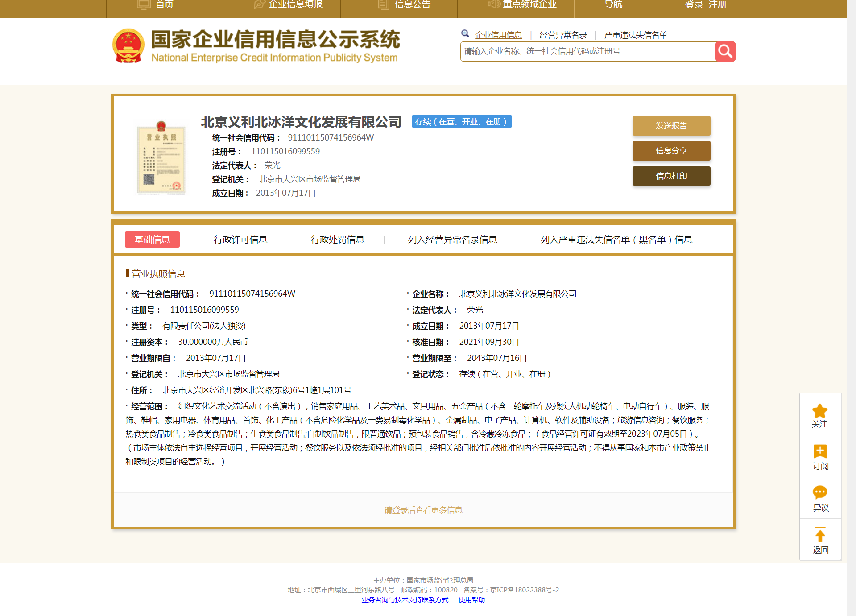Select the 经营异常名录 search category
Image resolution: width=856 pixels, height=616 pixels.
click(x=563, y=35)
